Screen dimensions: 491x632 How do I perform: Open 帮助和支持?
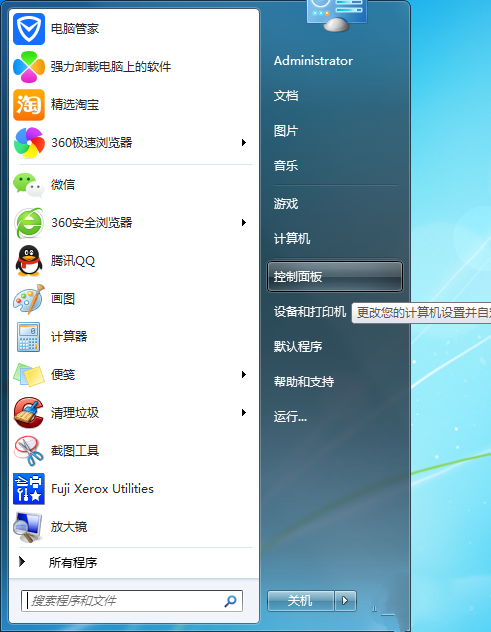tap(304, 381)
